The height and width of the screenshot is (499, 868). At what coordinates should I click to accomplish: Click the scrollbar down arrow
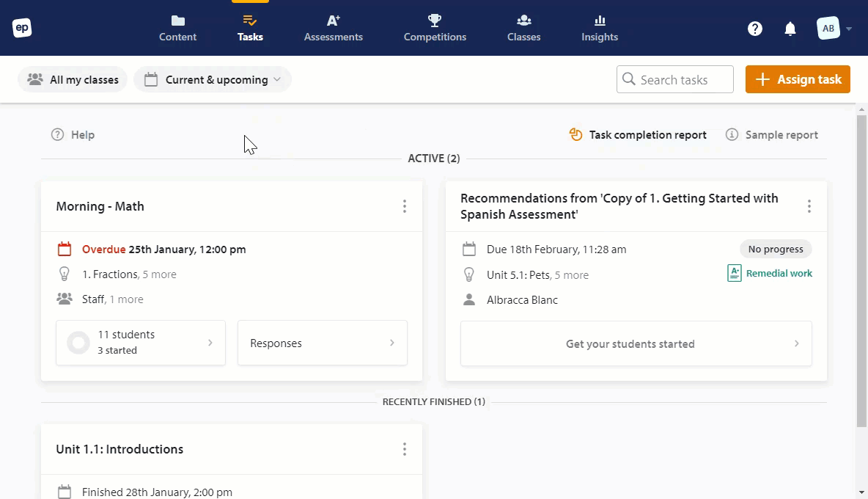click(x=861, y=492)
